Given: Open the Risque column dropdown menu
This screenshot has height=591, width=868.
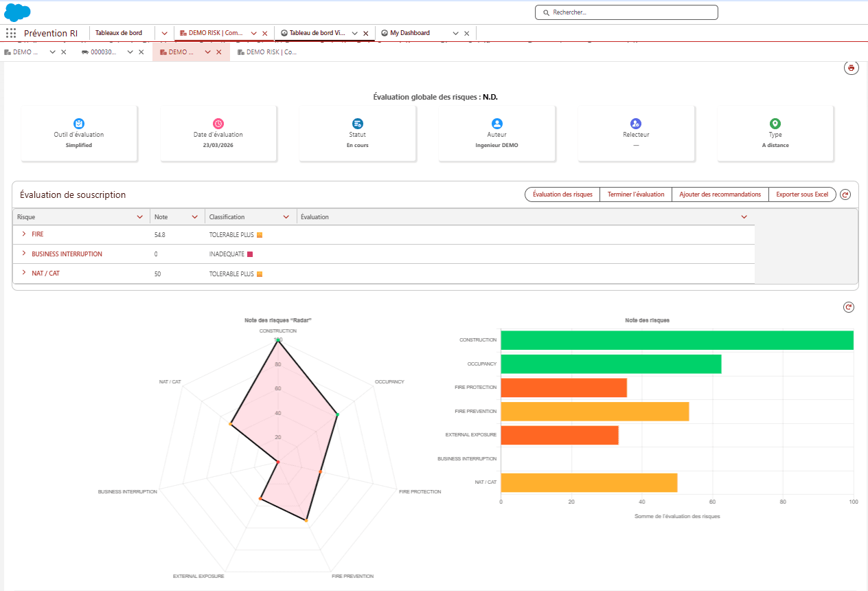Looking at the screenshot, I should 140,217.
